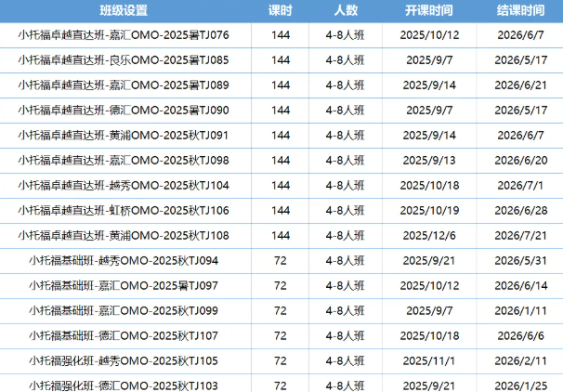Select class 小托福基础班-嘉汇OMO-2025秋TJ099

tap(124, 310)
